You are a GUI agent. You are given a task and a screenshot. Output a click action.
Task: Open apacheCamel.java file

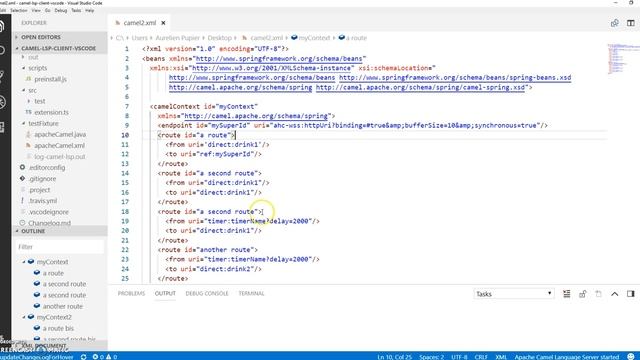[60, 134]
